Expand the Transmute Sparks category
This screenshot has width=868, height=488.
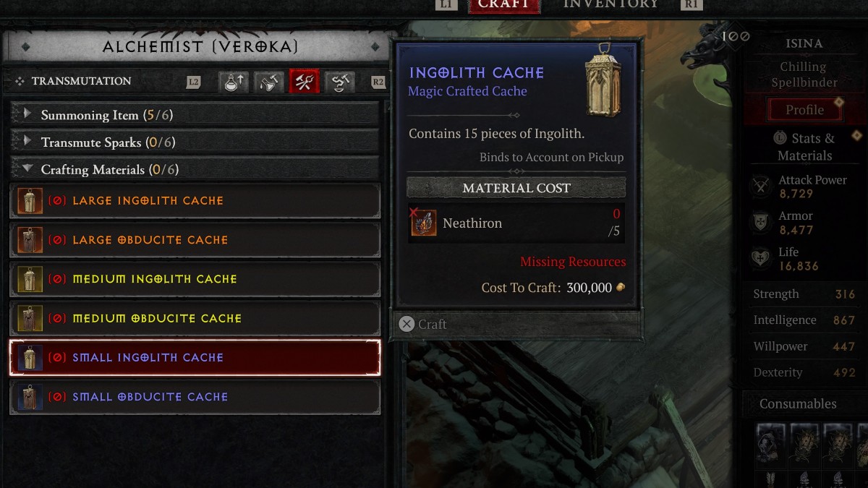pos(195,142)
